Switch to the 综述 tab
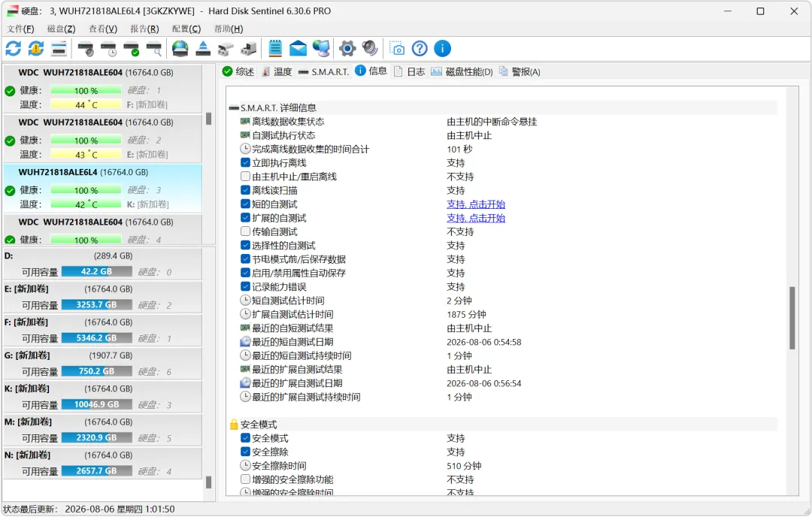Image resolution: width=812 pixels, height=517 pixels. point(238,71)
